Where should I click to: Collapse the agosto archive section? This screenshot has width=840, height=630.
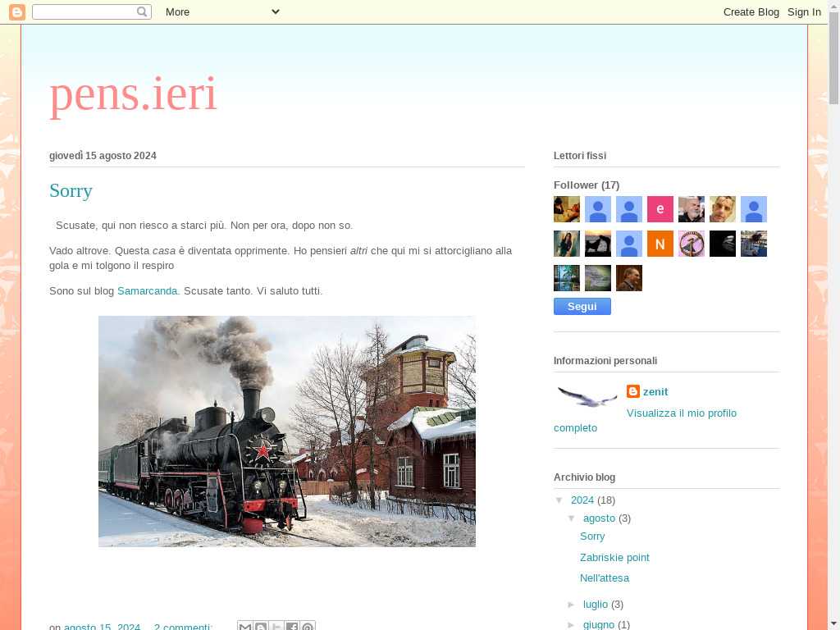(572, 518)
